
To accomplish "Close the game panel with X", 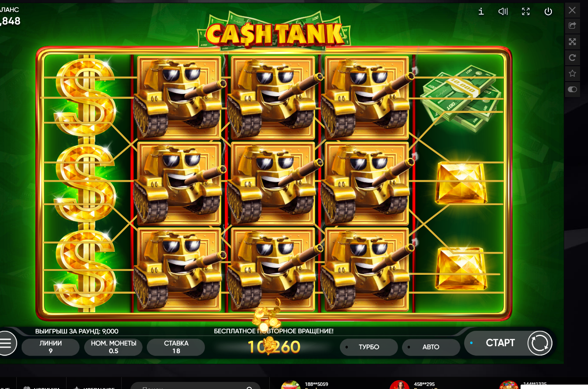I will tap(572, 10).
